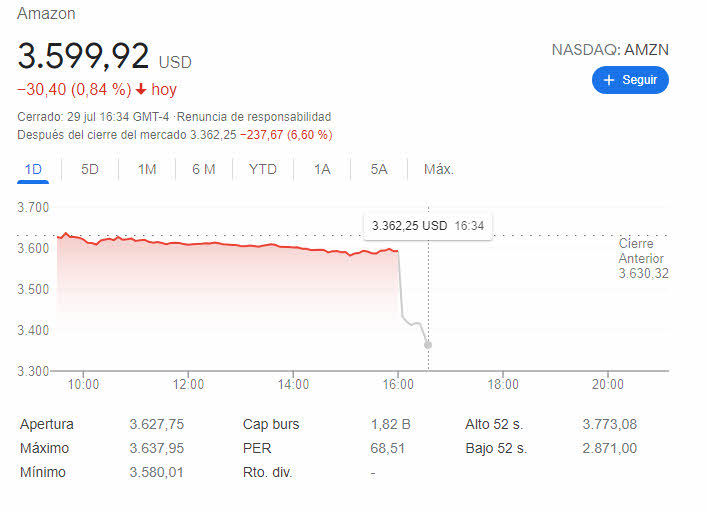707x512 pixels.
Task: Click the Seguir follow button
Action: (x=630, y=80)
